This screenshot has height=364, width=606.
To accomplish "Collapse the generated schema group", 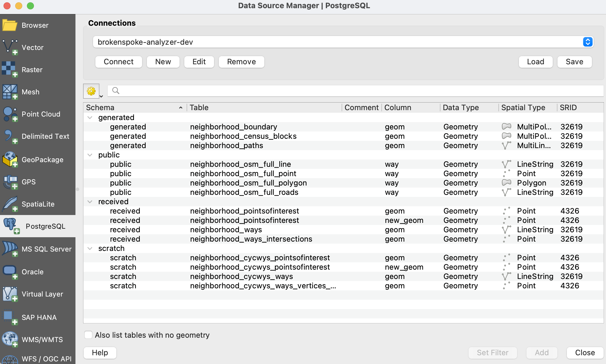I will click(90, 117).
